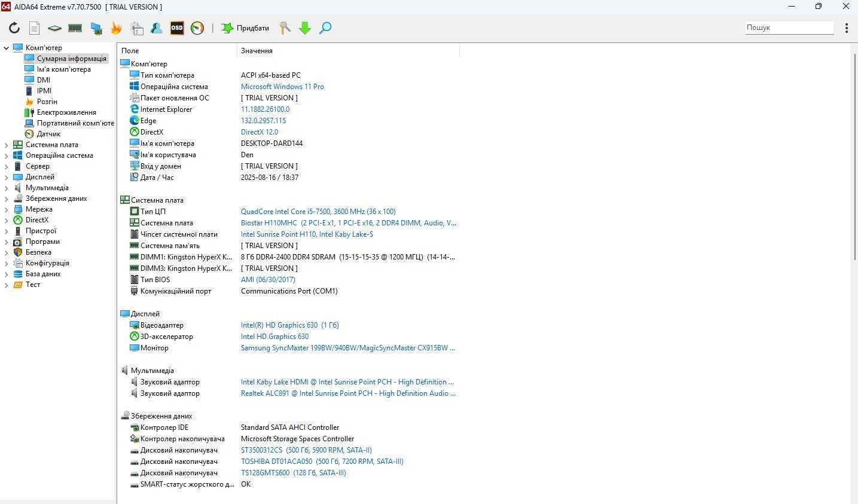Open the network computers toolbar icon
The image size is (858, 504).
coord(96,28)
